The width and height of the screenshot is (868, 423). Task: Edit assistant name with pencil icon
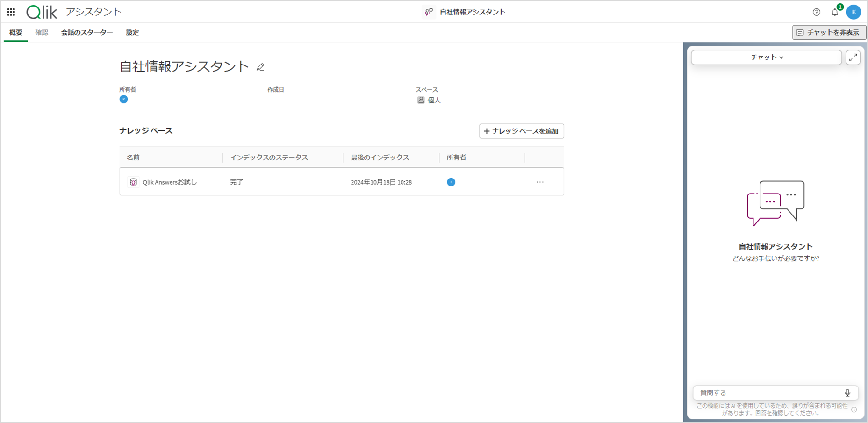260,67
